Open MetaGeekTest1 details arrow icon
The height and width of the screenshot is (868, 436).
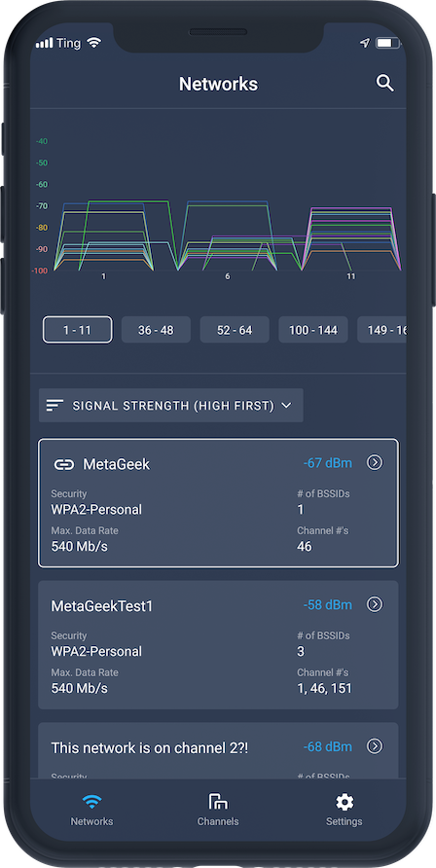tap(375, 604)
